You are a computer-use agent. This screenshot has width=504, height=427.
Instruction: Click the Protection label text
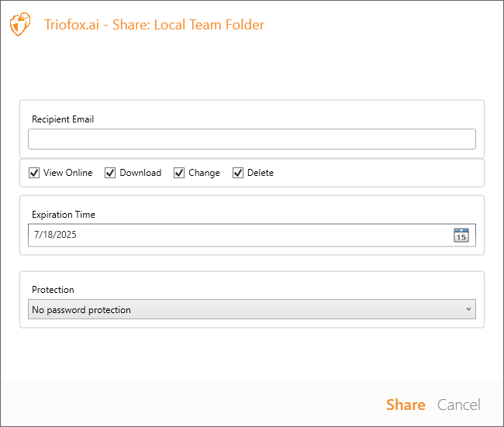(53, 290)
